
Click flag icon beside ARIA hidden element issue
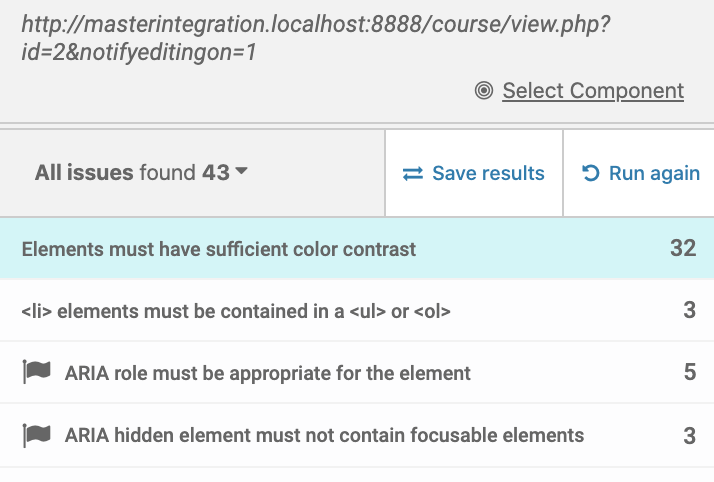[36, 435]
